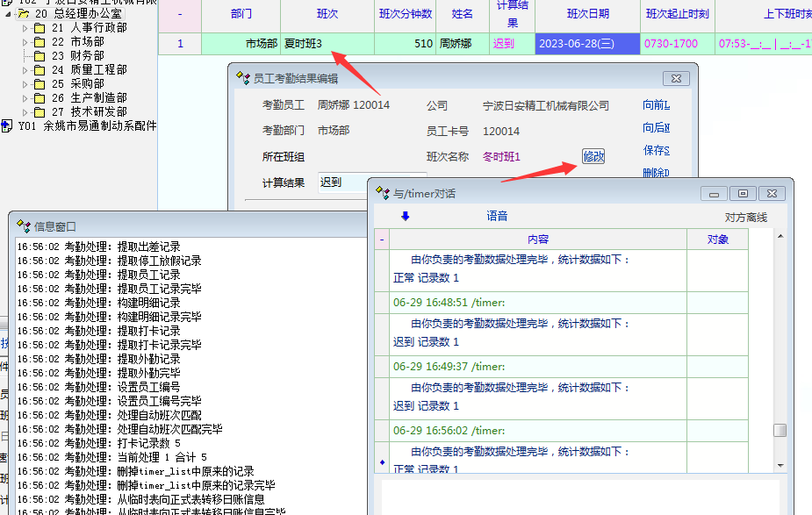The width and height of the screenshot is (812, 515).
Task: Click the timer dialog vertical scrollbar thumb
Action: click(x=779, y=430)
